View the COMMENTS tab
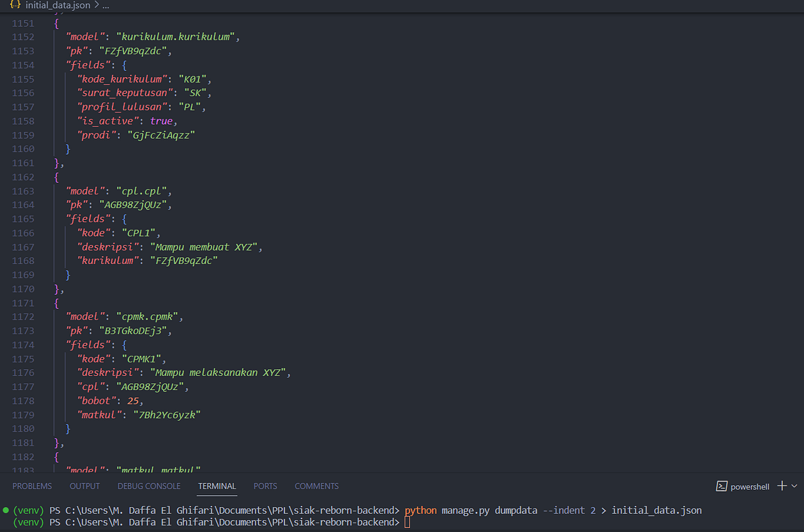Screen dimensions: 804x532 point(316,486)
